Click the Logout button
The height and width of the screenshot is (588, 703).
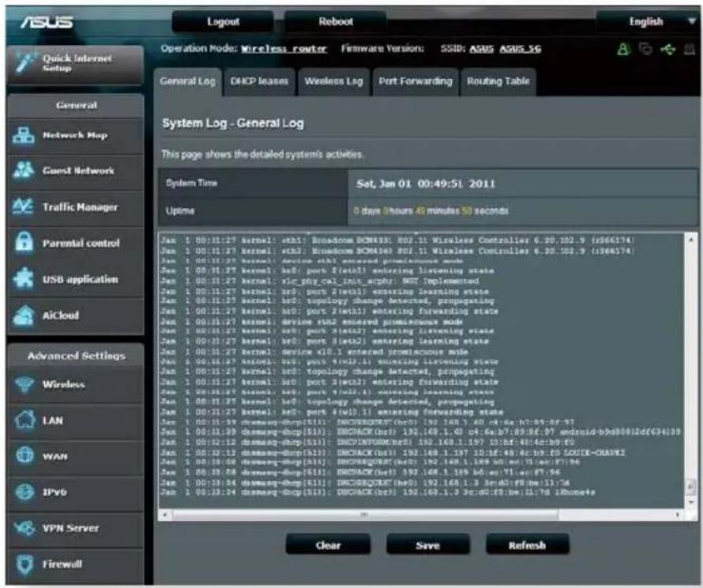[x=223, y=21]
